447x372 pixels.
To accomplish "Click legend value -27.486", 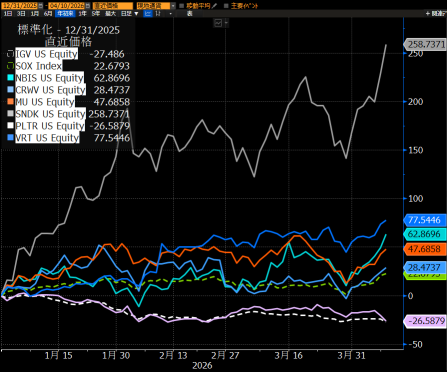I will point(108,54).
